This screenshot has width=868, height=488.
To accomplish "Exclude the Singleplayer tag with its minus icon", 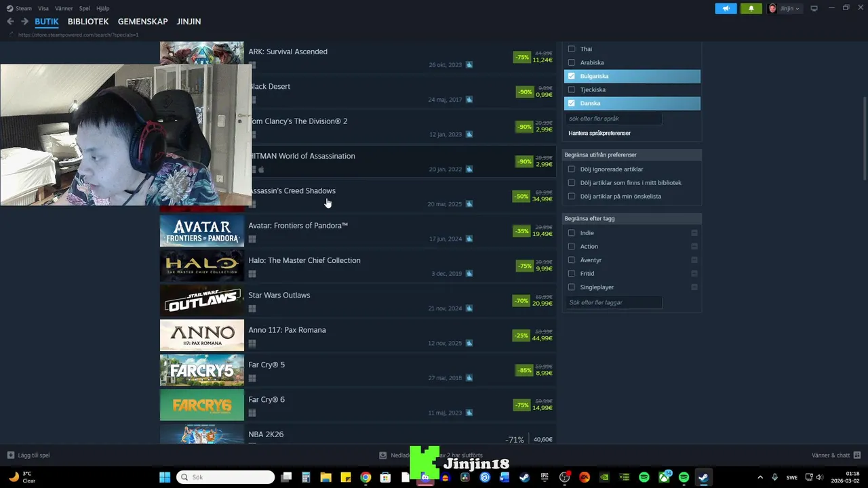I will click(694, 287).
